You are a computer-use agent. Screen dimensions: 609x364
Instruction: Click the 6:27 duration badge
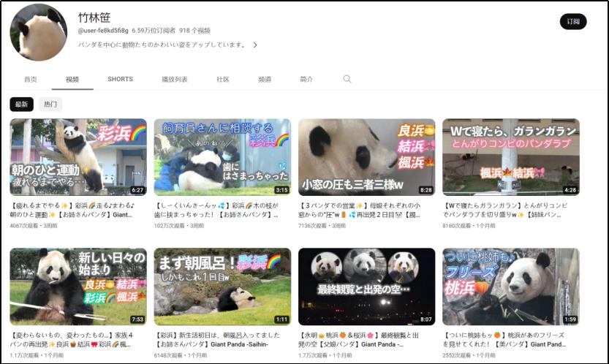coord(137,190)
